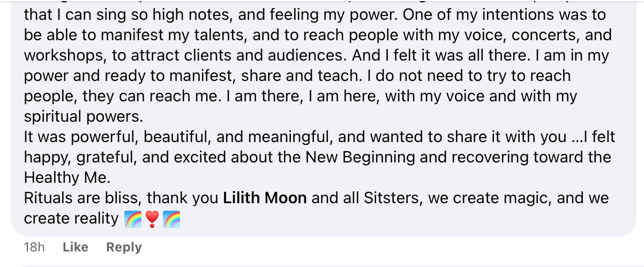
Task: Click the last rainbow emoji in the comment
Action: (x=171, y=219)
